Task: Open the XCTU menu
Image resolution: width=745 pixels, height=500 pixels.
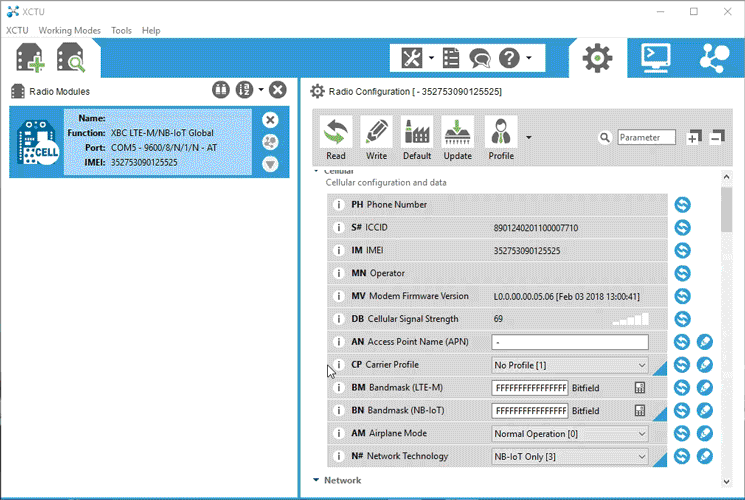Action: pos(17,30)
